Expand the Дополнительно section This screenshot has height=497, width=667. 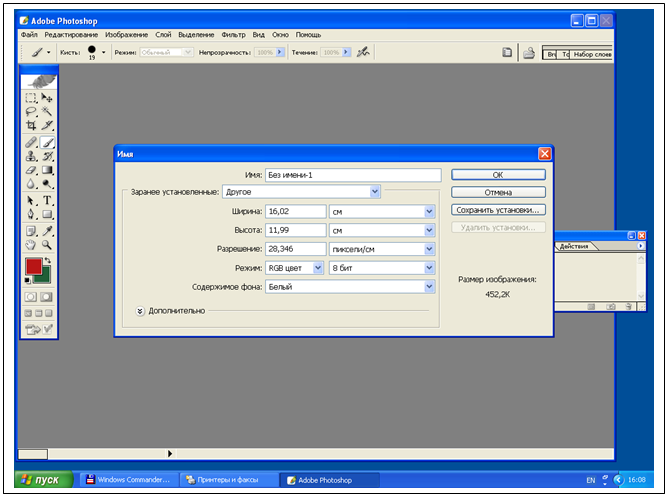pyautogui.click(x=140, y=311)
